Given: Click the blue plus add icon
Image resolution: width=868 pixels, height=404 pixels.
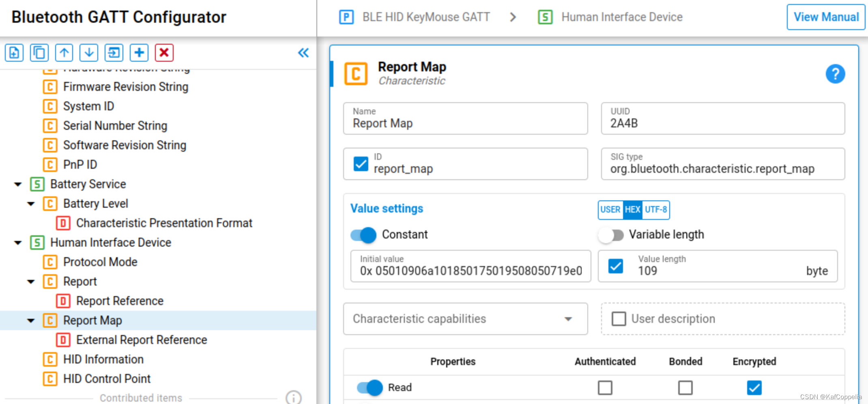Looking at the screenshot, I should (139, 53).
